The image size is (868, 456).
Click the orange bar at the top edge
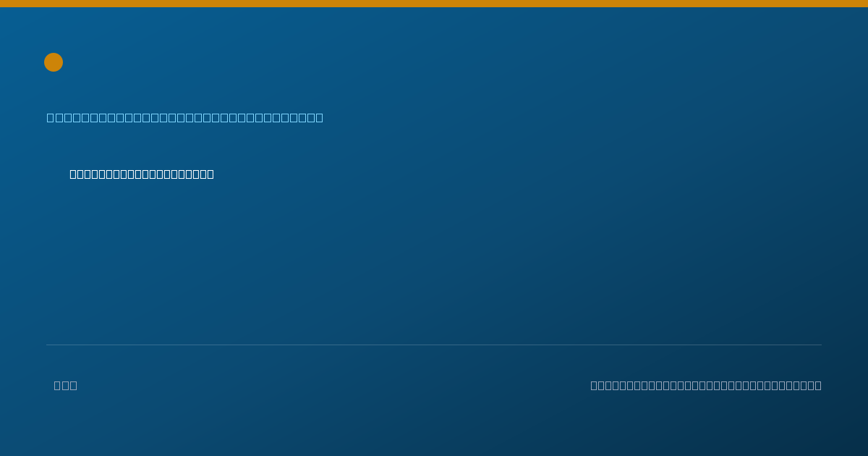pos(434,4)
